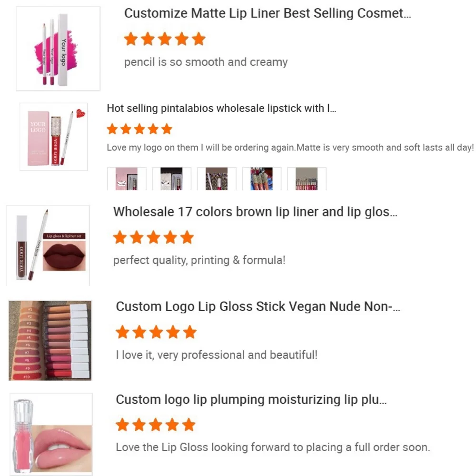
Task: Click star rating under Wholesale 17 colors
Action: coord(153,237)
